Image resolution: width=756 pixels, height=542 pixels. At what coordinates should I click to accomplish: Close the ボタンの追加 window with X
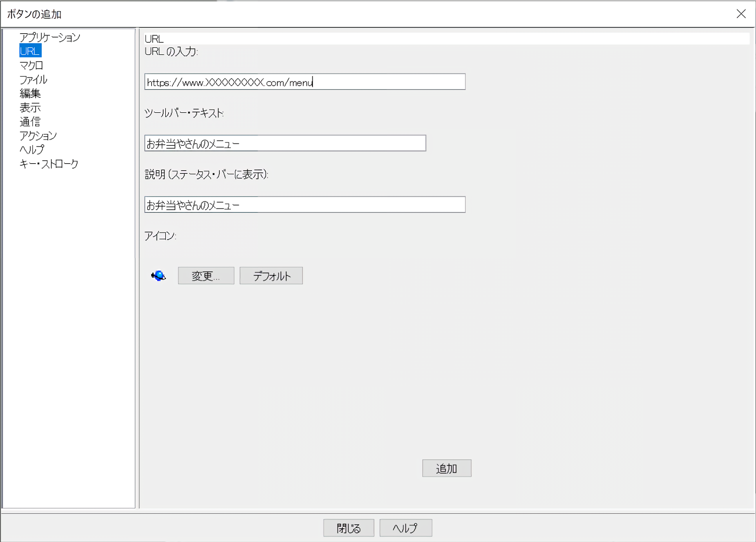[x=741, y=14]
